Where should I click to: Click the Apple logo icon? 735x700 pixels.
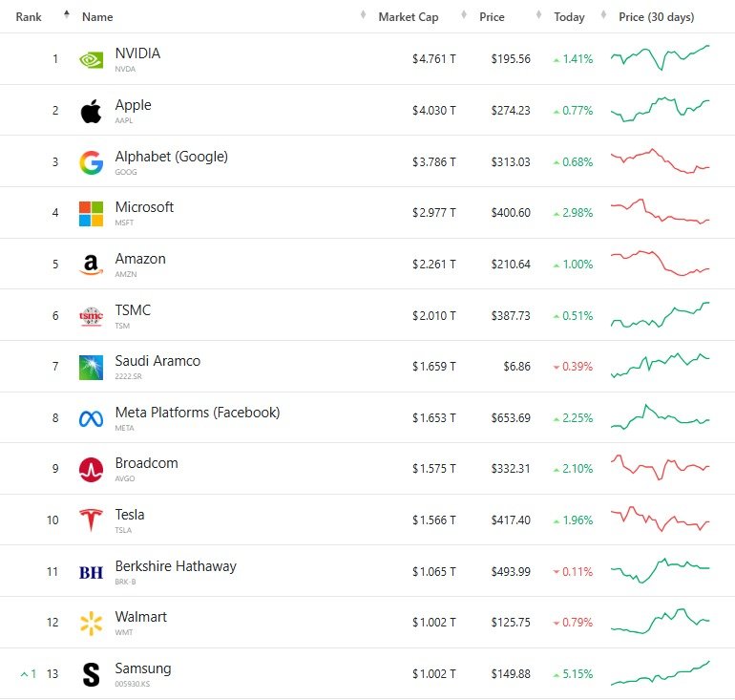(x=91, y=111)
